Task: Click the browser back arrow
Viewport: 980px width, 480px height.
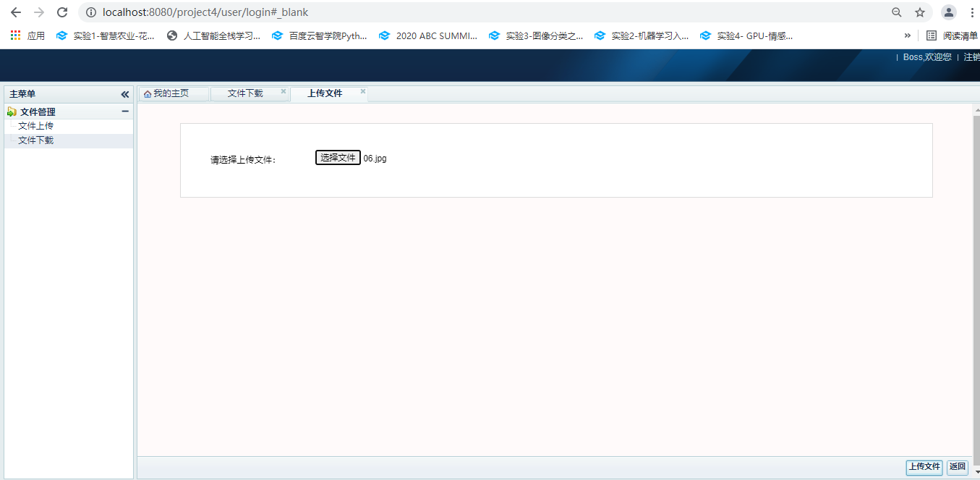Action: 16,12
